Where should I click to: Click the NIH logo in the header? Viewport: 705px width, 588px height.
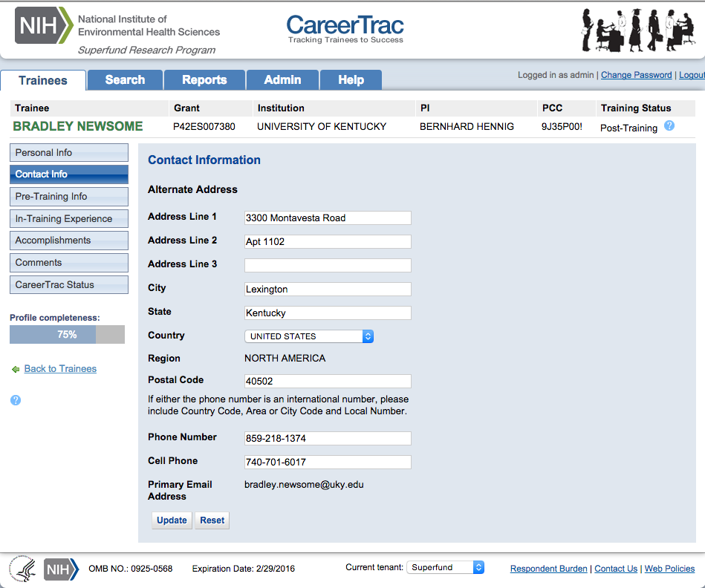click(x=44, y=25)
